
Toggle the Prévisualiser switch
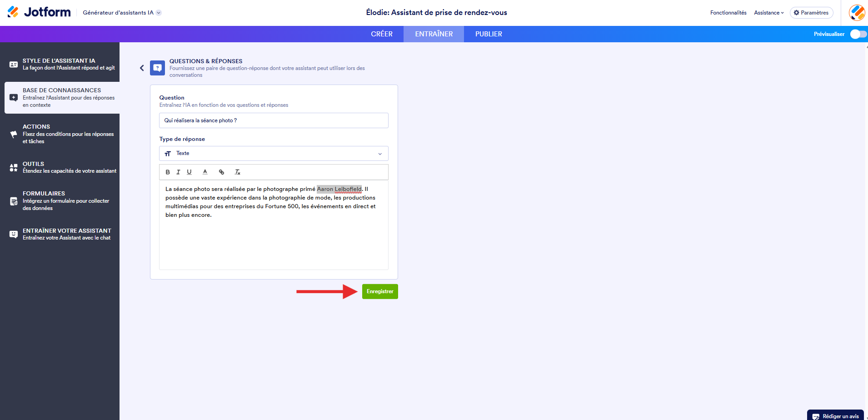858,34
